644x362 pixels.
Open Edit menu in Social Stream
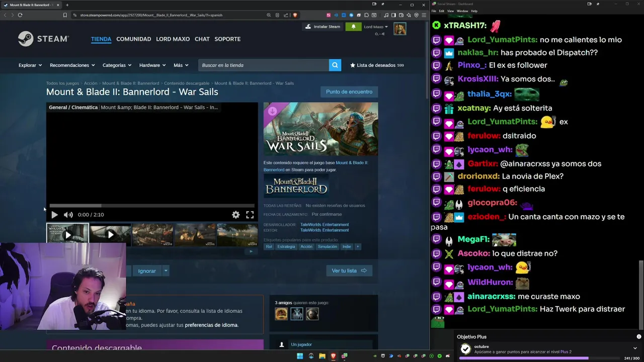coord(441,11)
